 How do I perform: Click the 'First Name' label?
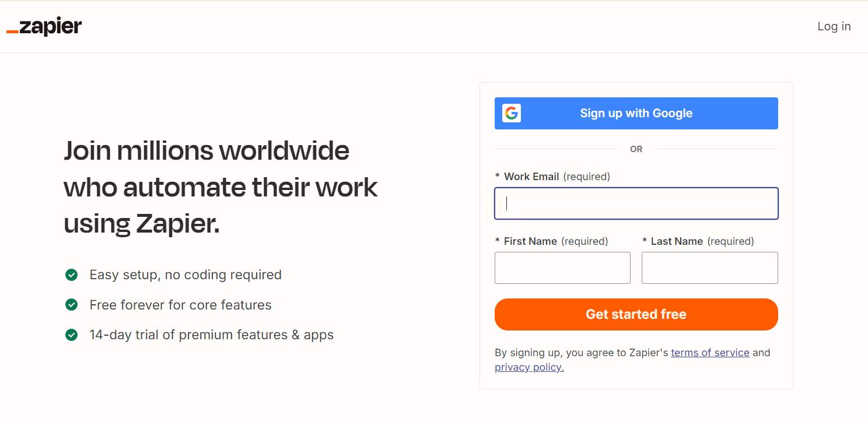[530, 241]
